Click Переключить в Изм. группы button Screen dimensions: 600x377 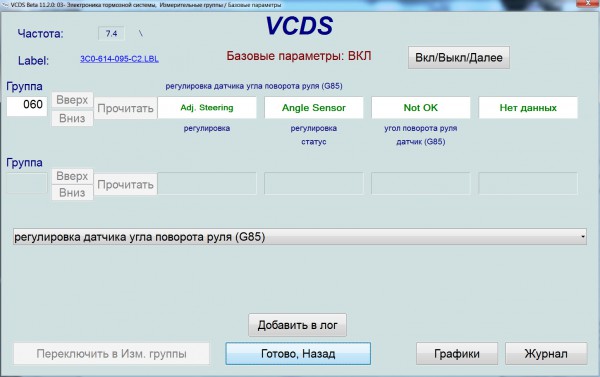tap(111, 354)
